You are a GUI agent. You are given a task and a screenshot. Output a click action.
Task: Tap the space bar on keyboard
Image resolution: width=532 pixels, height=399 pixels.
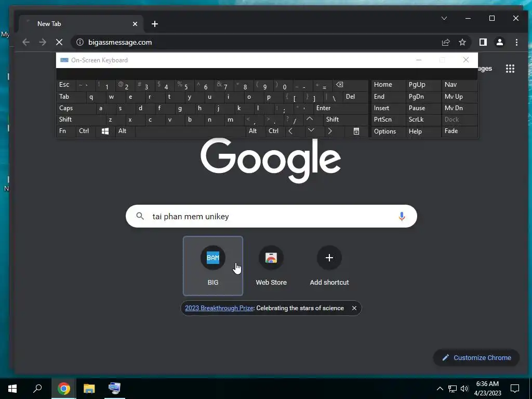coord(190,131)
